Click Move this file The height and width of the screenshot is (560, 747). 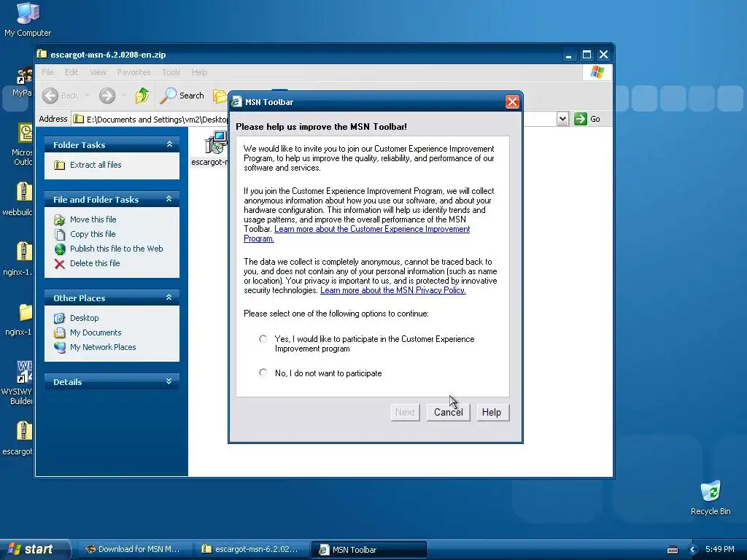[93, 219]
